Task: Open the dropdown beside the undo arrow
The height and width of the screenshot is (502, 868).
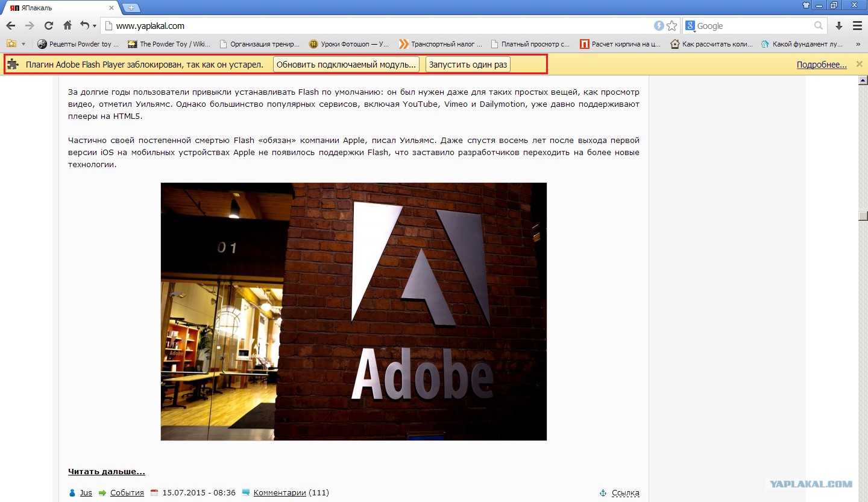Action: pyautogui.click(x=95, y=27)
